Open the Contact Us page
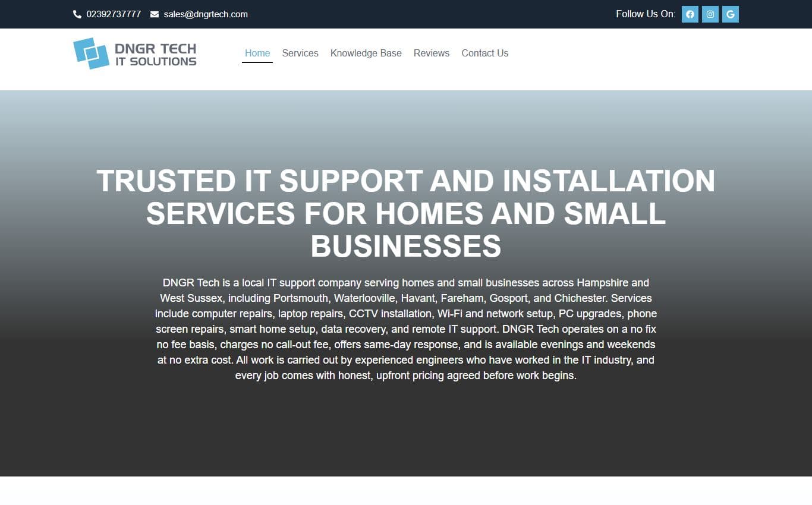812x505 pixels. (x=485, y=53)
